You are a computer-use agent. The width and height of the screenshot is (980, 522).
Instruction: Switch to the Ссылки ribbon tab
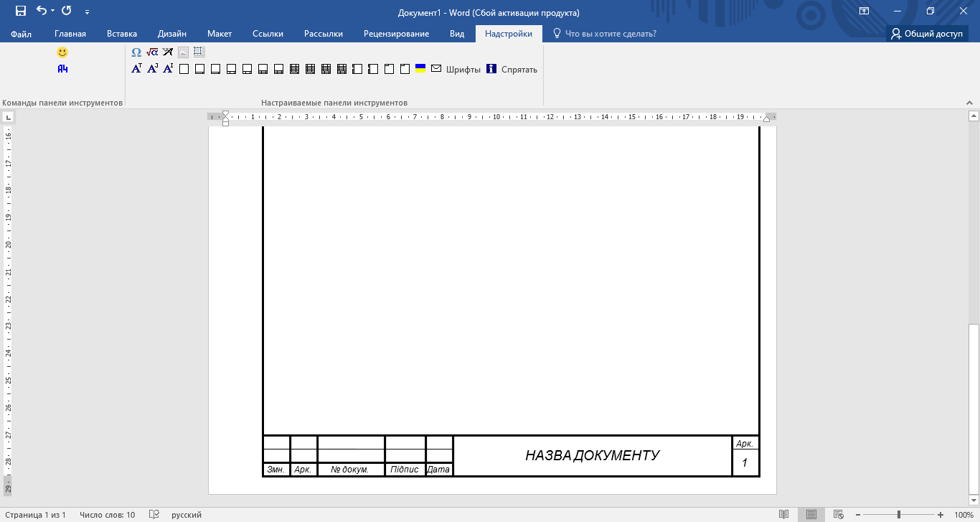tap(268, 34)
